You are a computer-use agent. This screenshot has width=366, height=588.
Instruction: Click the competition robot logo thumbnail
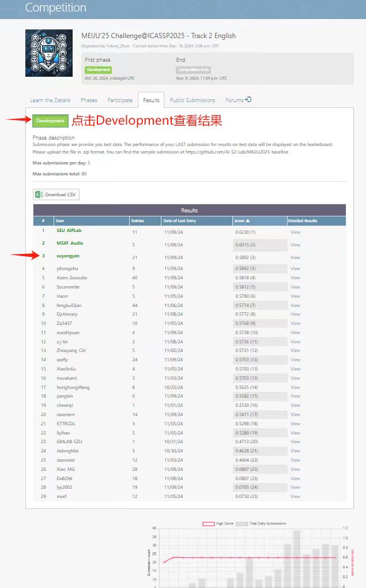click(x=49, y=53)
